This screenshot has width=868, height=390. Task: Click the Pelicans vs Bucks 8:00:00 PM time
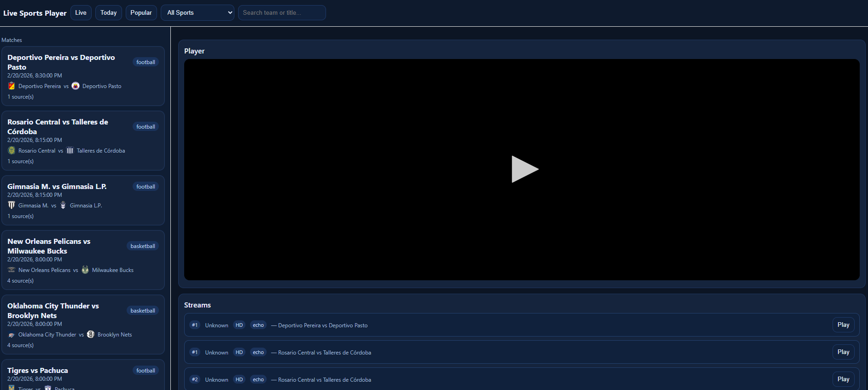click(35, 260)
